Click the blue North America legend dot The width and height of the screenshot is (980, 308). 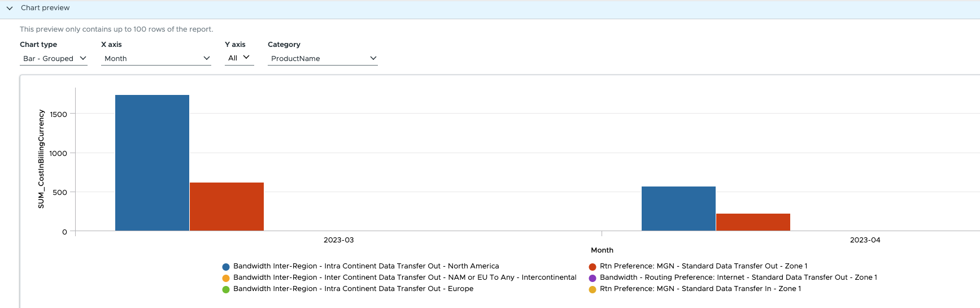226,267
